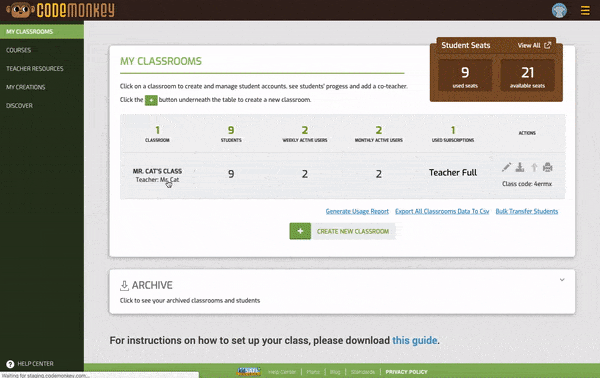Open the hamburger menu in header
600x378 pixels.
pyautogui.click(x=585, y=10)
